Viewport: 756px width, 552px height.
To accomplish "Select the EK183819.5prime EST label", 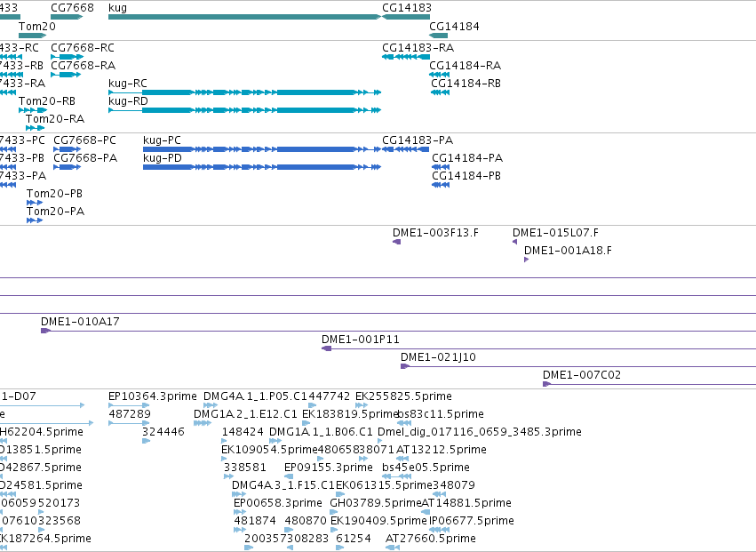I will [349, 414].
